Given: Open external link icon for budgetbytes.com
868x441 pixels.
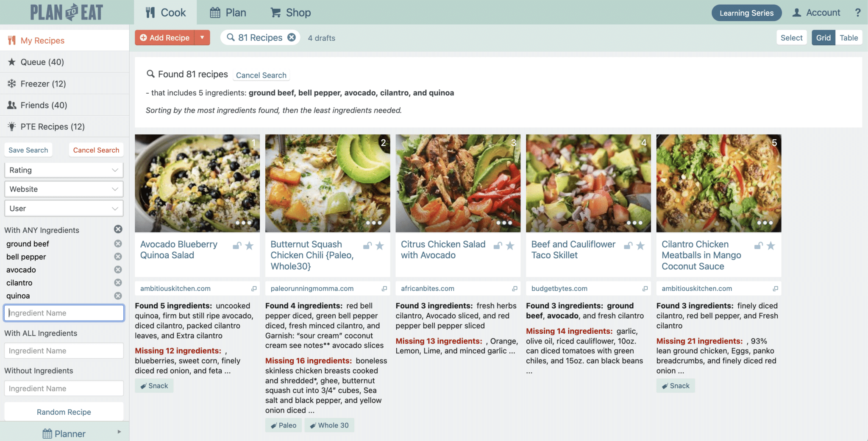Looking at the screenshot, I should [x=645, y=288].
